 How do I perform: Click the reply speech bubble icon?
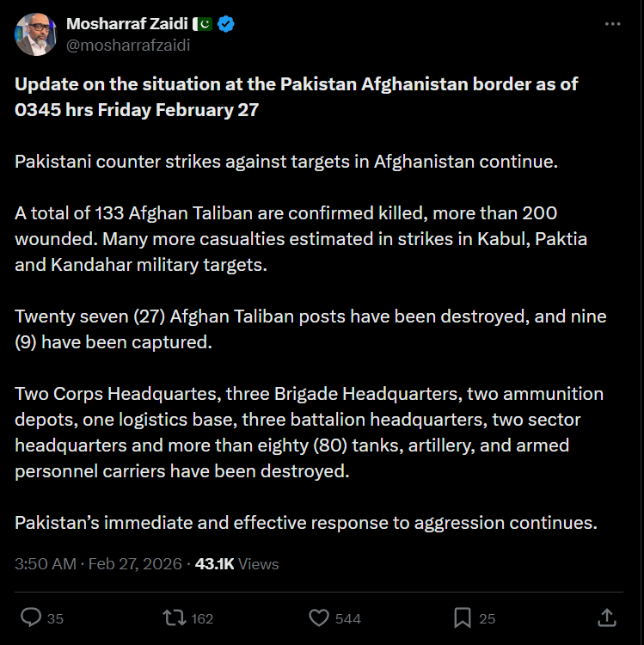(31, 617)
